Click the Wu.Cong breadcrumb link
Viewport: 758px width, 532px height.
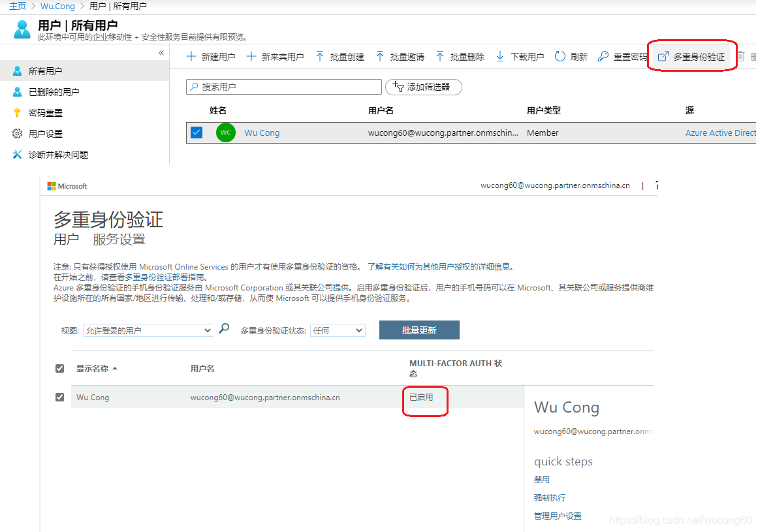[57, 6]
